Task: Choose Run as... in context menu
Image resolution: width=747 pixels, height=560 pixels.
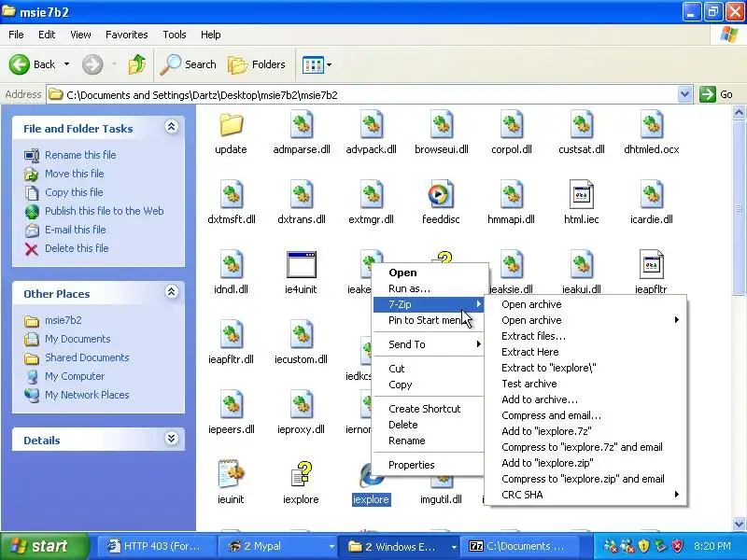Action: tap(429, 288)
